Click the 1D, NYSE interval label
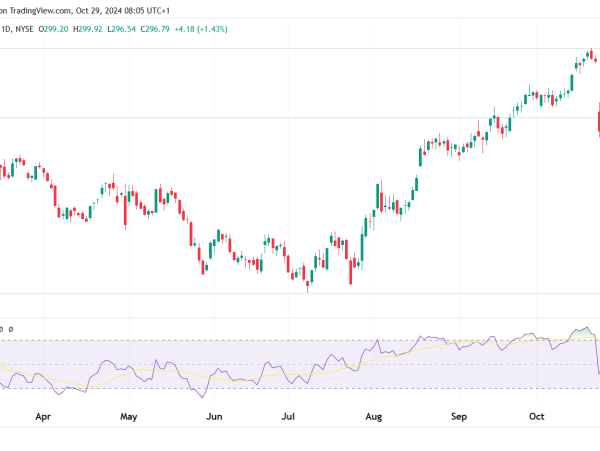 pos(17,29)
